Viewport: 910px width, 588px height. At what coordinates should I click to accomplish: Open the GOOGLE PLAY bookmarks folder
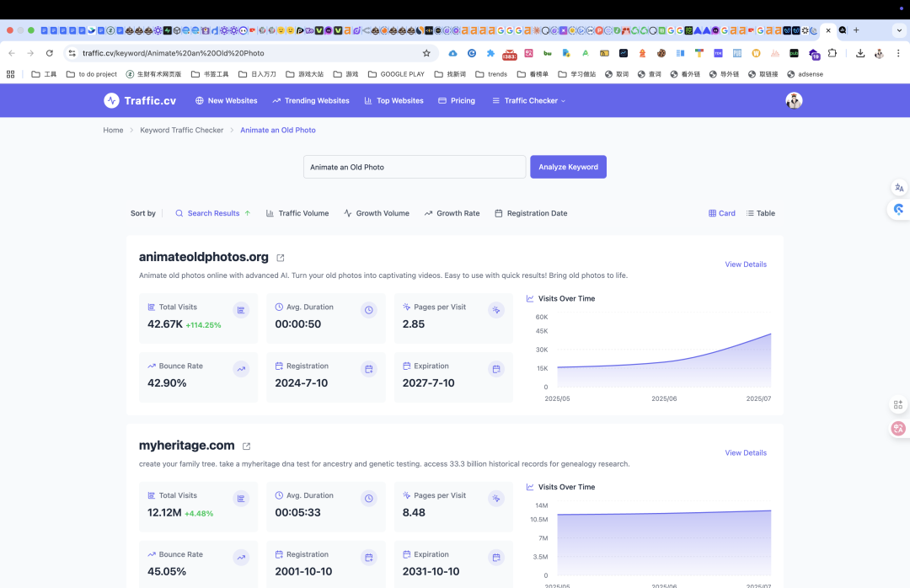(x=396, y=74)
